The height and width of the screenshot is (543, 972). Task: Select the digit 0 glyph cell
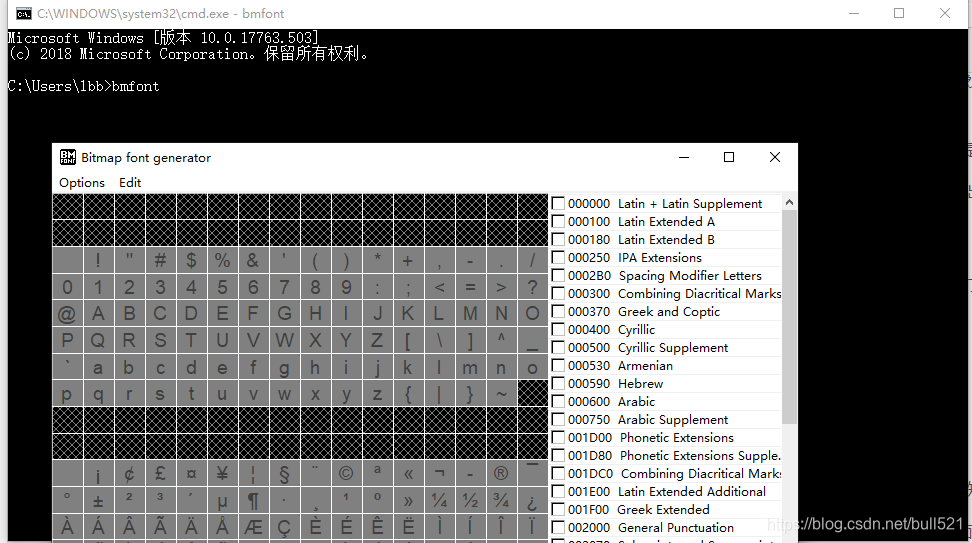pos(68,287)
